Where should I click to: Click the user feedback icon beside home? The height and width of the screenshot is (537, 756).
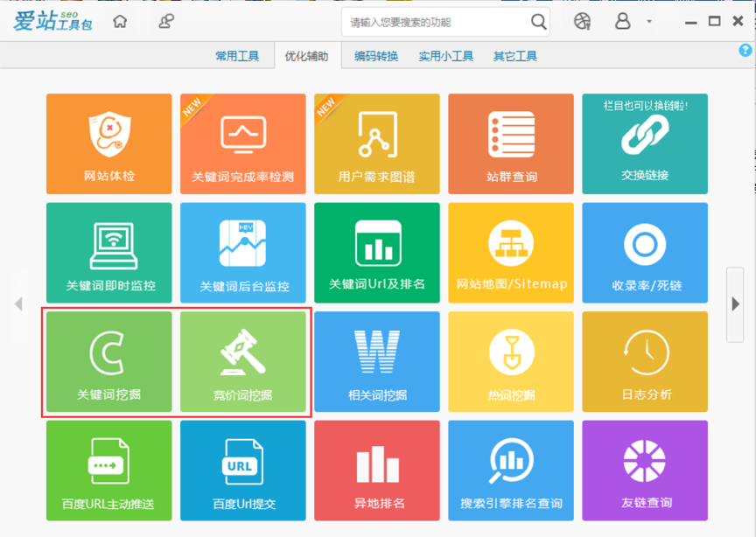point(166,21)
